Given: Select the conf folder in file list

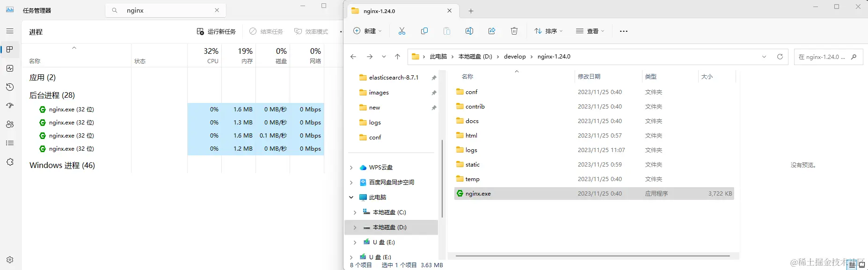Looking at the screenshot, I should 594,92.
